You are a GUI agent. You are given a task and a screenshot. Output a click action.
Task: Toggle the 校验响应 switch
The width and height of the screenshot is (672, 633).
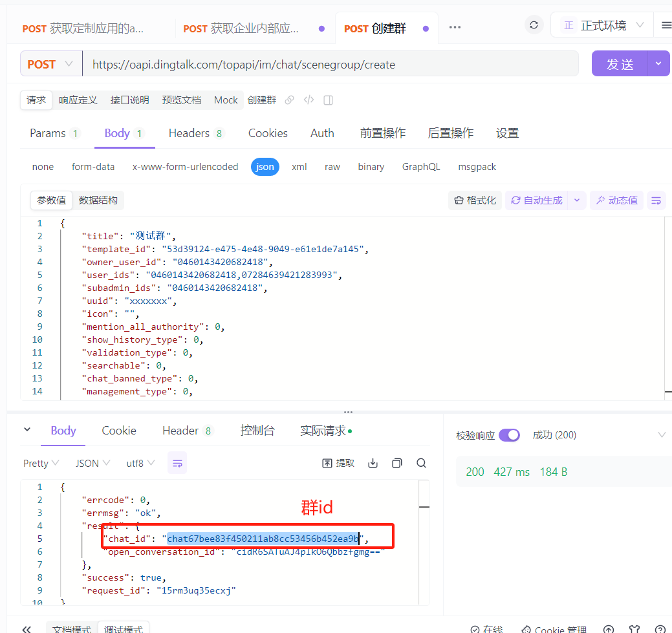click(509, 435)
